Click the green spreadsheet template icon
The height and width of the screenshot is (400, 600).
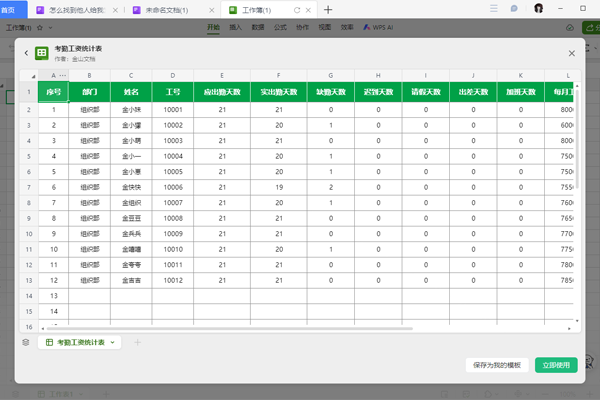coord(42,53)
